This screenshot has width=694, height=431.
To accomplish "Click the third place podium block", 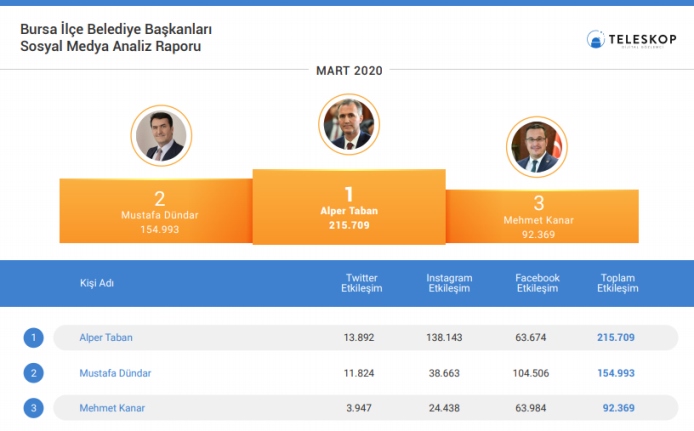I will (542, 216).
